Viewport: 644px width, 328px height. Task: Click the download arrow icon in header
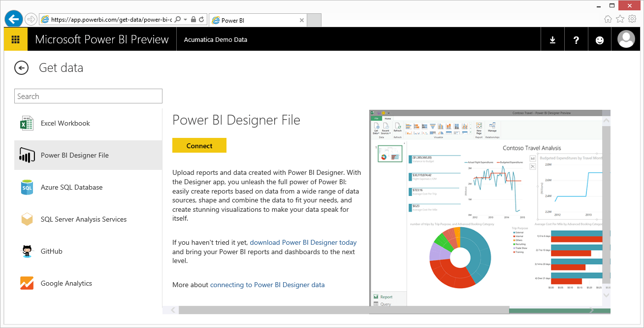[x=552, y=40]
